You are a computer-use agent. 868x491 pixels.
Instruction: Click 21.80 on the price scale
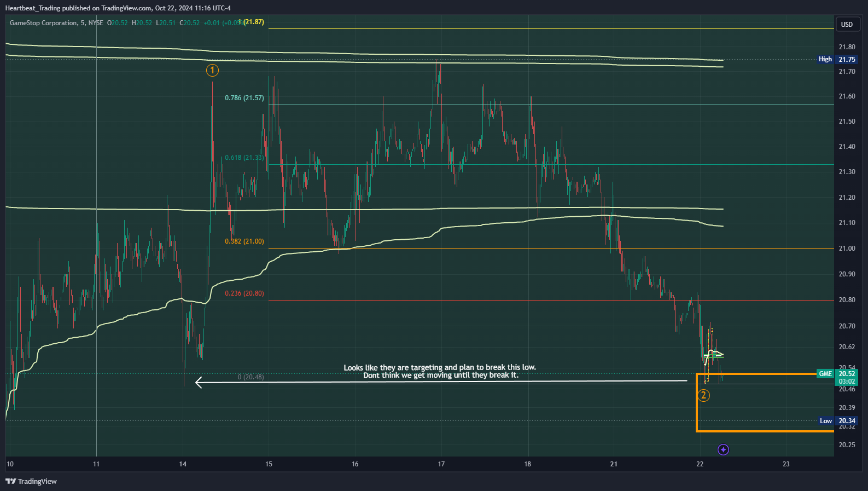click(847, 47)
